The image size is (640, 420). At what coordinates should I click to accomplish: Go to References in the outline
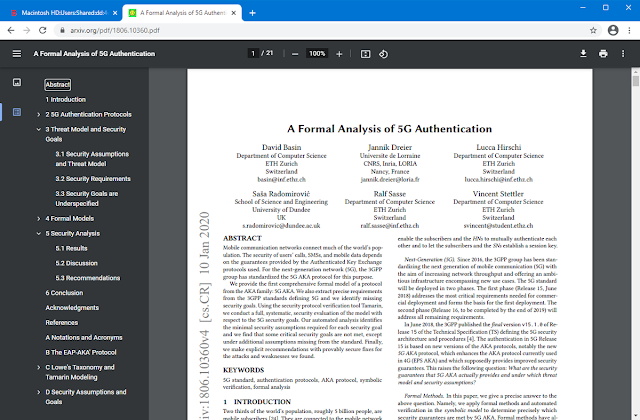coord(62,322)
